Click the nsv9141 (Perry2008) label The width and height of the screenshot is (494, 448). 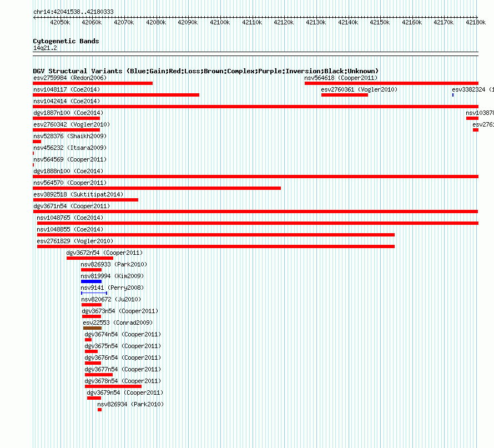(112, 288)
